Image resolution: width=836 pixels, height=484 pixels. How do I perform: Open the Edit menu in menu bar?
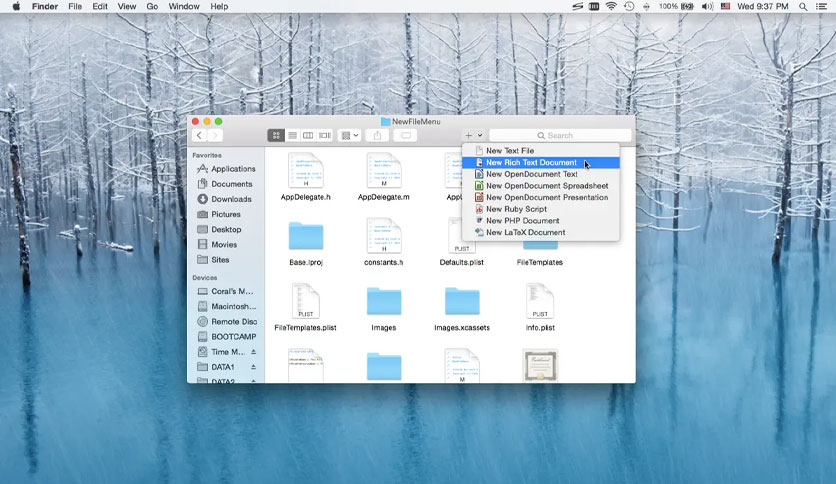point(100,6)
